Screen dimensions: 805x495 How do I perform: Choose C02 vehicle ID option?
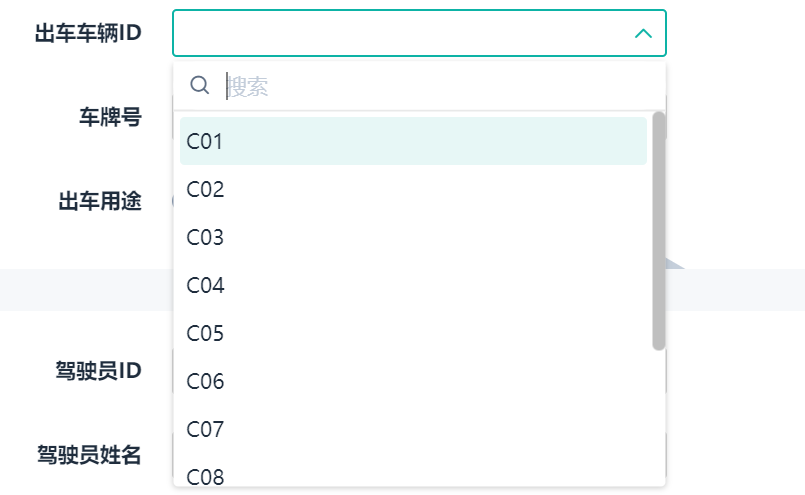click(x=413, y=189)
